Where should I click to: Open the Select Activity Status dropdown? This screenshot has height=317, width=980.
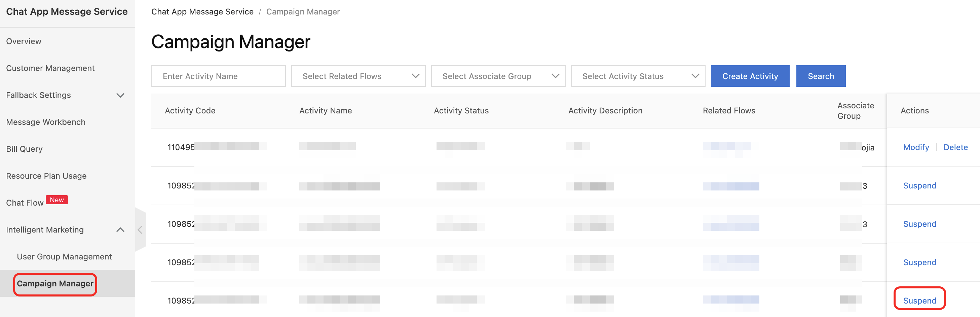coord(638,76)
